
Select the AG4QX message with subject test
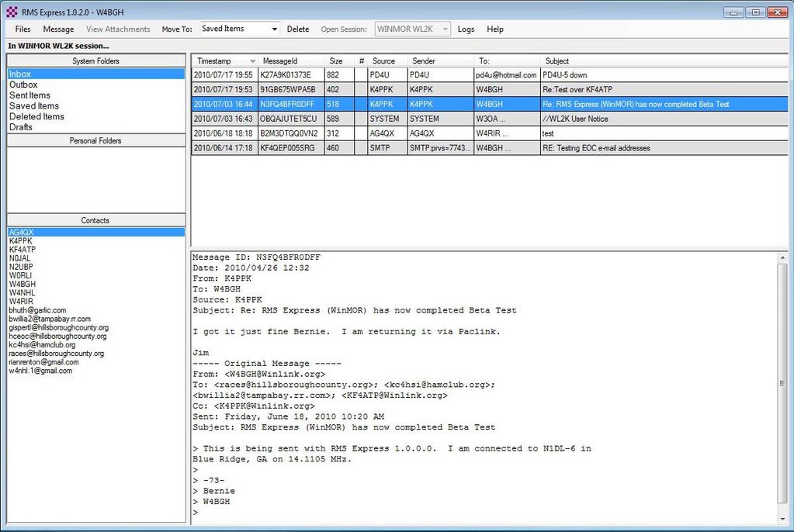click(x=490, y=133)
